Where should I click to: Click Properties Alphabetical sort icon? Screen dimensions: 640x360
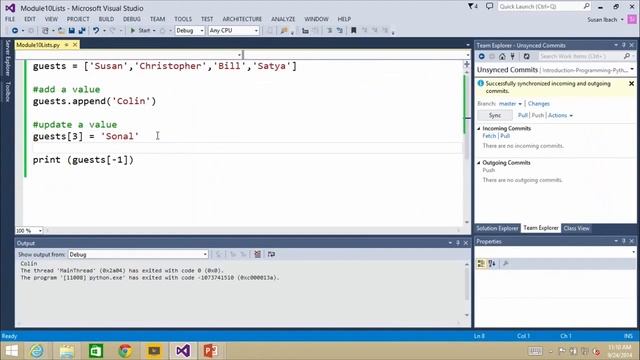tap(492, 264)
